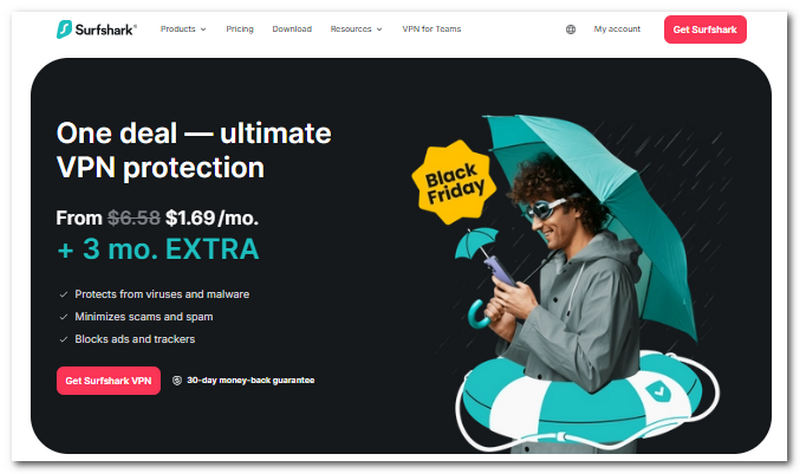Screen dimensions: 800x474
Task: Click the checkmark beside scams and spam
Action: click(x=63, y=317)
